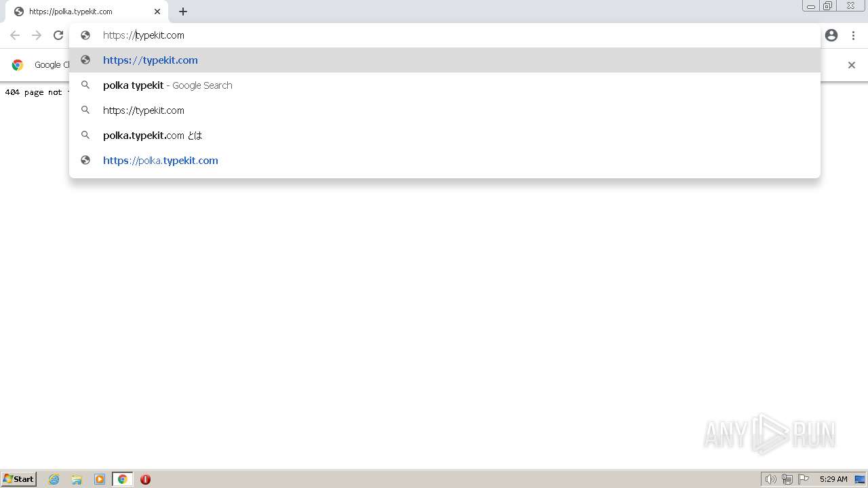The width and height of the screenshot is (868, 488).
Task: Click the show desktop tray icon
Action: (x=860, y=479)
